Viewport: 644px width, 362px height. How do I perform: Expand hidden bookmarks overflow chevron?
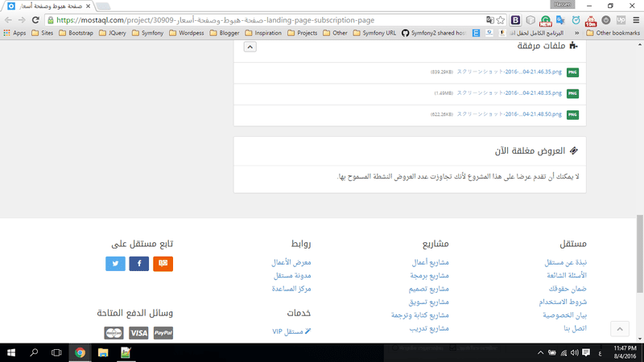[576, 33]
